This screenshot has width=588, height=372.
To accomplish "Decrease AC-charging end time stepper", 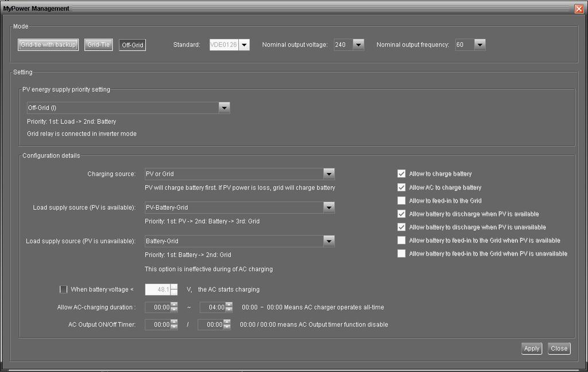I will 229,310.
